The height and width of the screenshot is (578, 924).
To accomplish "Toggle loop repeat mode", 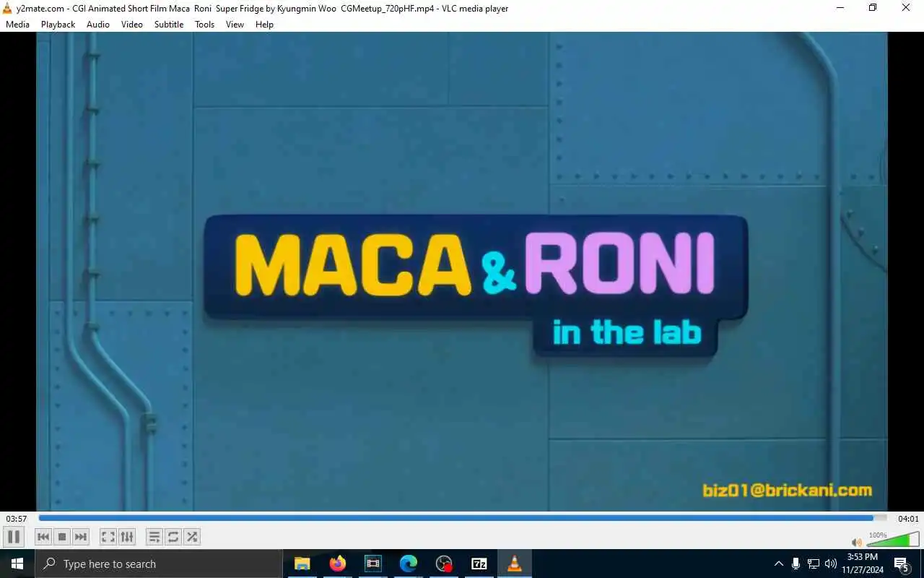I will (x=173, y=537).
